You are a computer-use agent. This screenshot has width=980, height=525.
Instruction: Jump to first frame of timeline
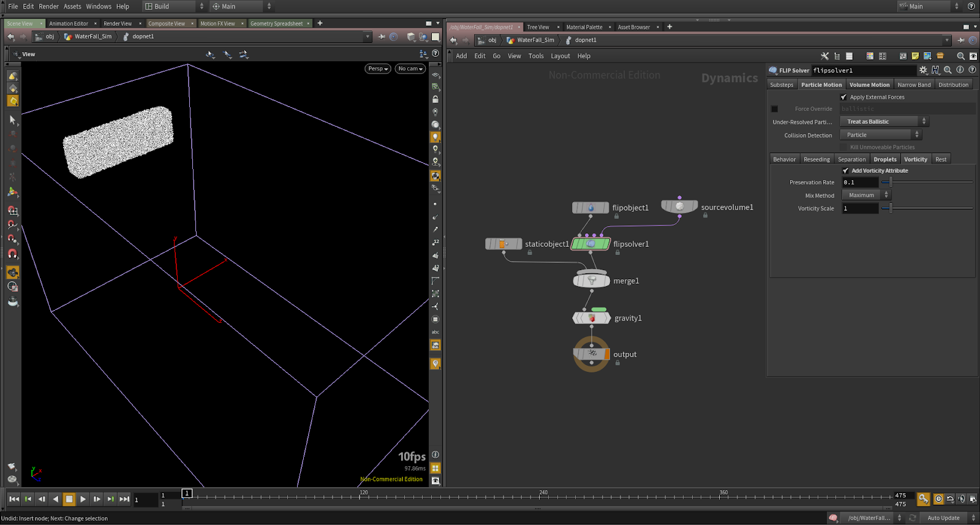click(x=14, y=499)
